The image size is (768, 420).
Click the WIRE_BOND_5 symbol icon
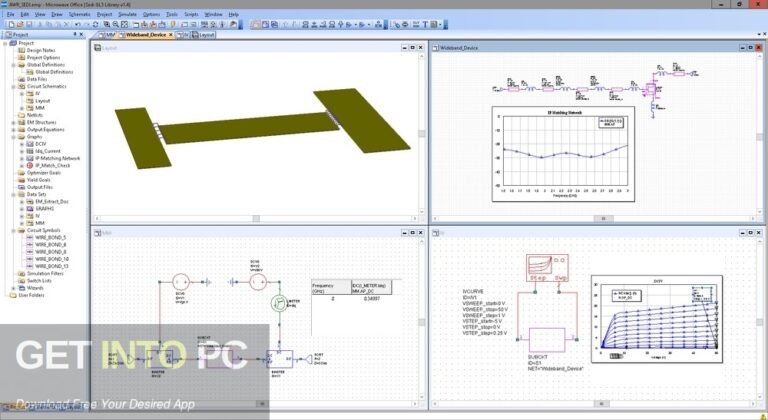[30, 238]
